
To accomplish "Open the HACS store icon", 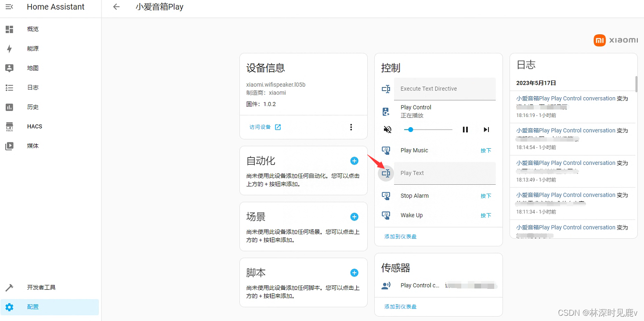I will [9, 127].
